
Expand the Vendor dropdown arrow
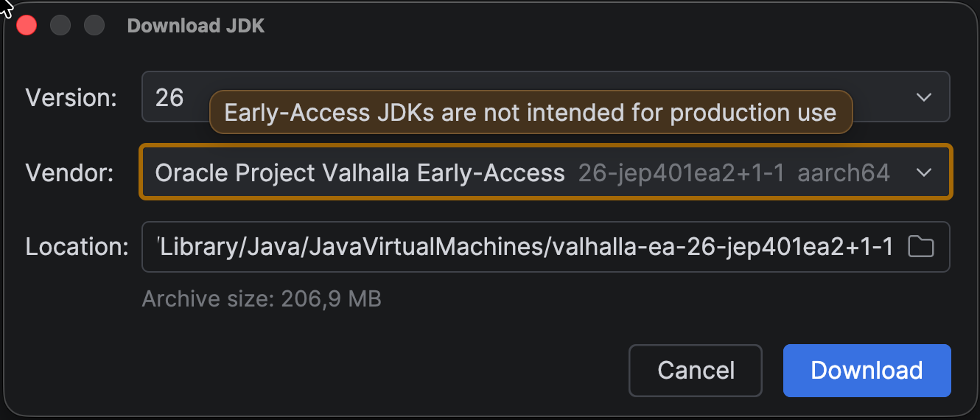tap(923, 173)
